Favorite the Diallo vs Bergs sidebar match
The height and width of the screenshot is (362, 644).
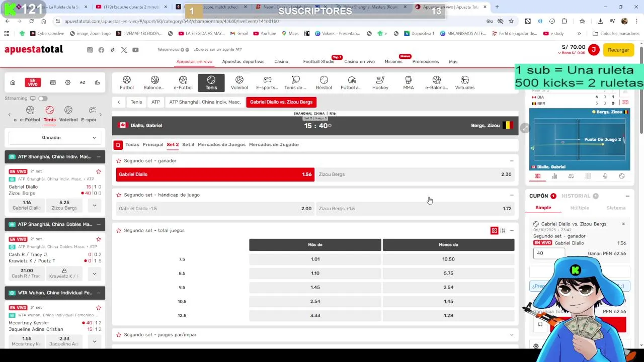point(99,171)
